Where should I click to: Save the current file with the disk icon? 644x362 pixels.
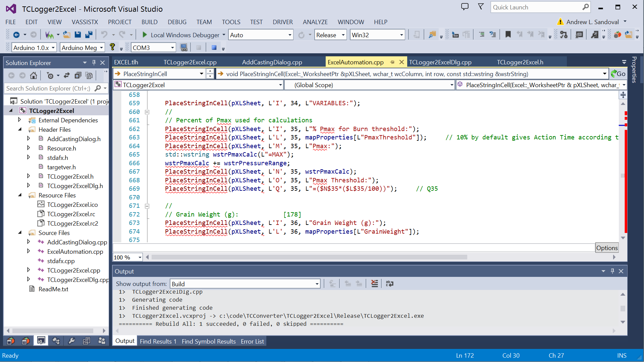(78, 35)
